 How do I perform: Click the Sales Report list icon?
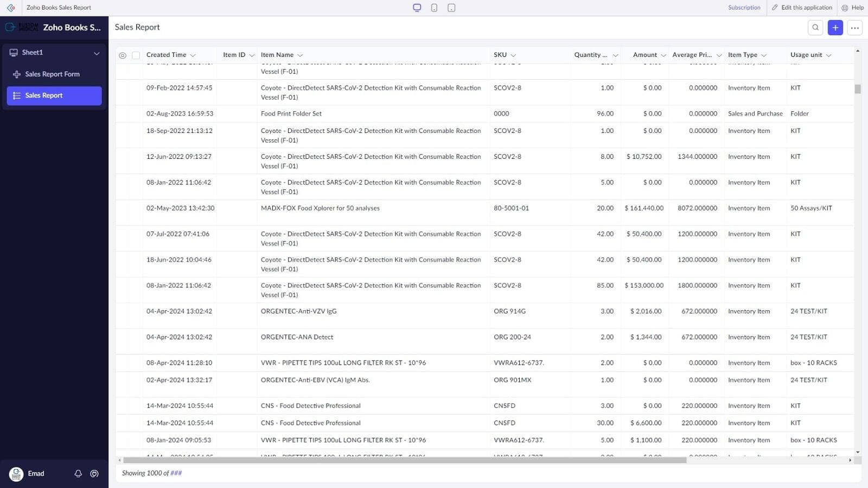[x=17, y=95]
